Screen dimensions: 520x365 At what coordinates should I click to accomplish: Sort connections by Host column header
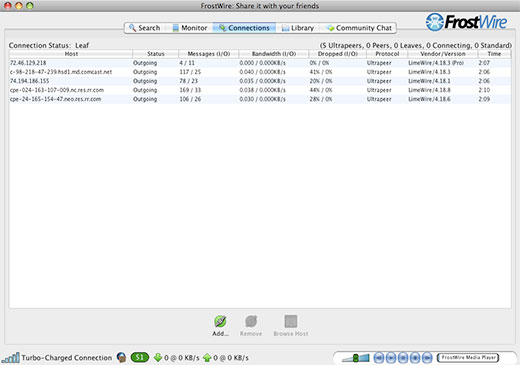coord(71,54)
